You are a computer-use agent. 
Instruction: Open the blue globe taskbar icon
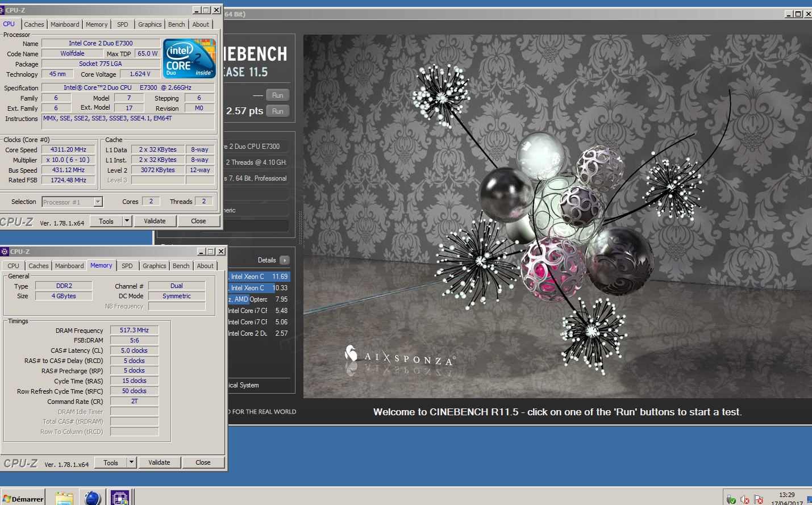coord(92,498)
